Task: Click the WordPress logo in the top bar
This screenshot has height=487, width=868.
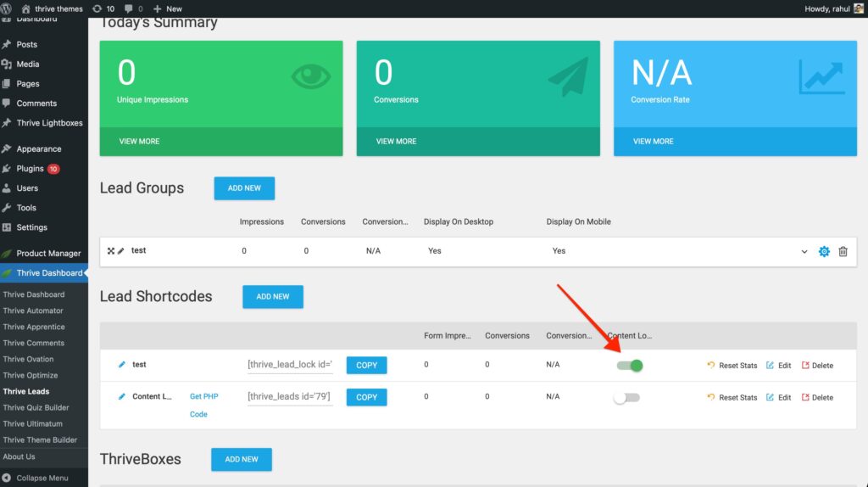Action: [x=9, y=8]
